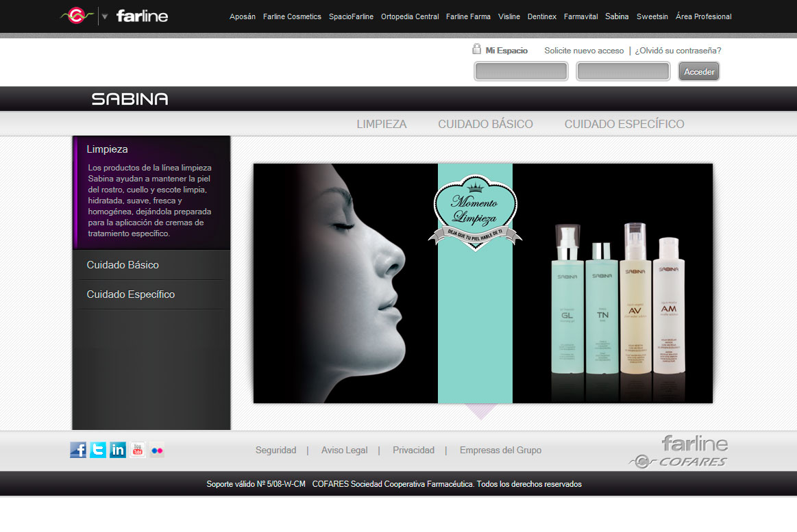Click the Flickr icon in footer
The width and height of the screenshot is (797, 532).
point(156,450)
